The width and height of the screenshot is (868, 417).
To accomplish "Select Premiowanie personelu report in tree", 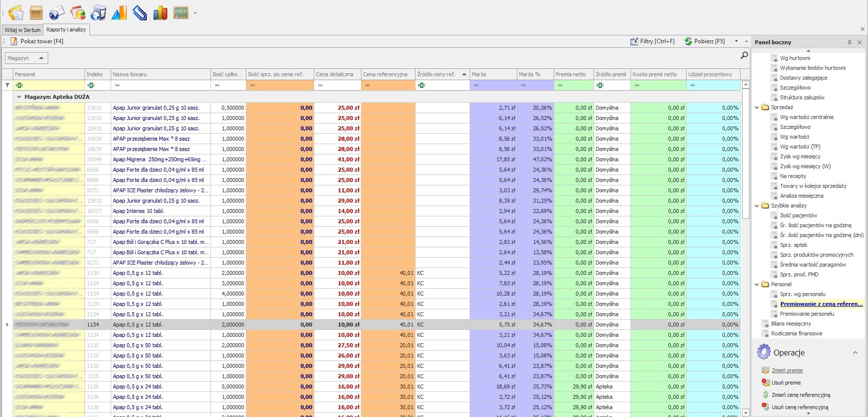I will 807,314.
